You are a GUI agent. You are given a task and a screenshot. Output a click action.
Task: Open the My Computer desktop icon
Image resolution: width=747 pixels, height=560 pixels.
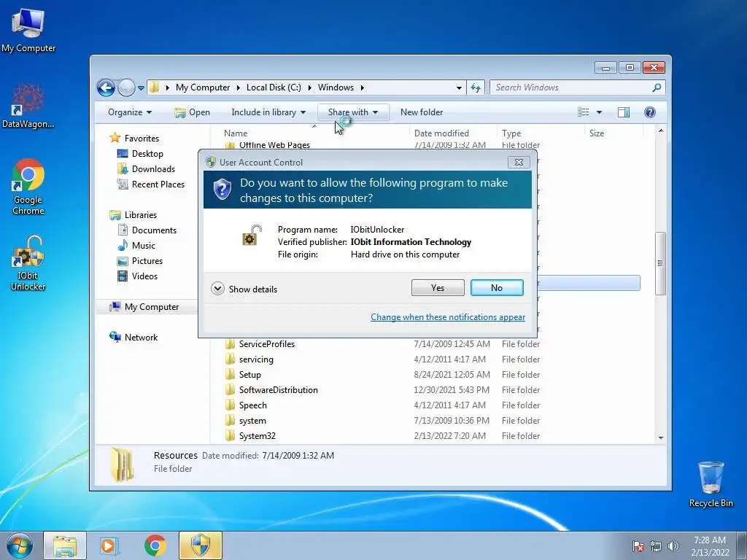click(x=28, y=29)
